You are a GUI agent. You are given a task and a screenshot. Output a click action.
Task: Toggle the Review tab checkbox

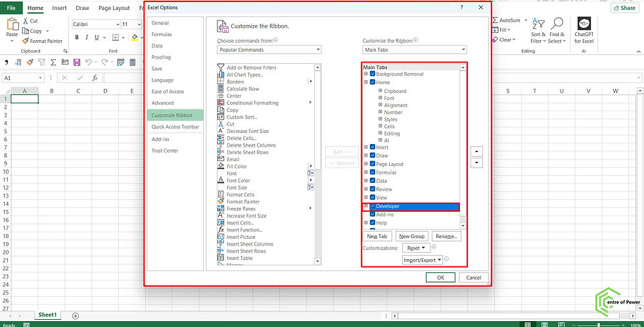373,189
